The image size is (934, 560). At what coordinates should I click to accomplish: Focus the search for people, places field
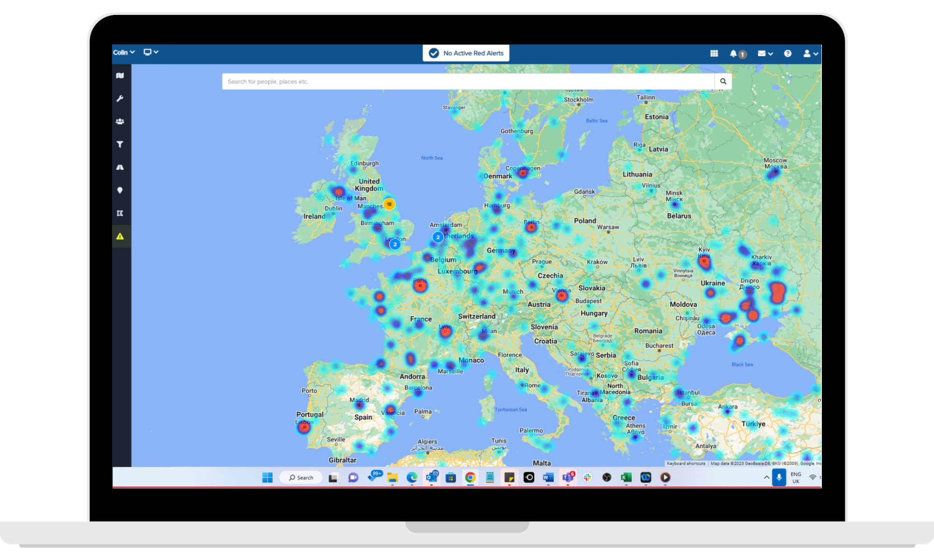[468, 81]
